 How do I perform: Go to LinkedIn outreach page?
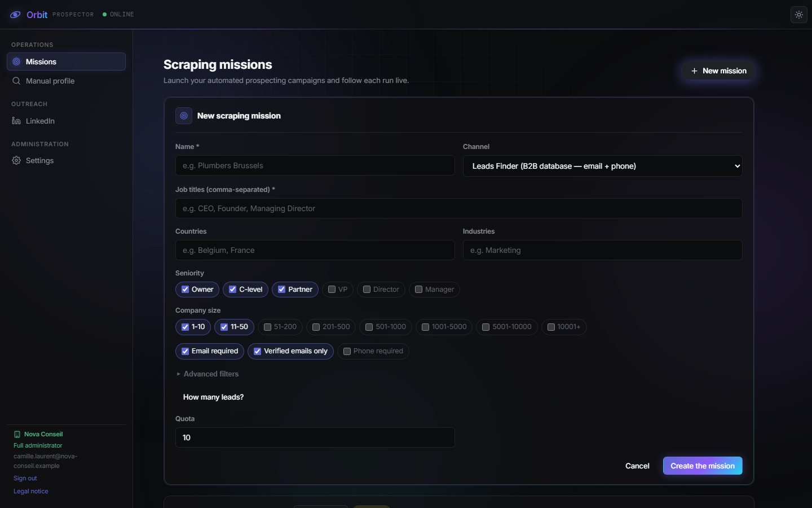tap(66, 121)
